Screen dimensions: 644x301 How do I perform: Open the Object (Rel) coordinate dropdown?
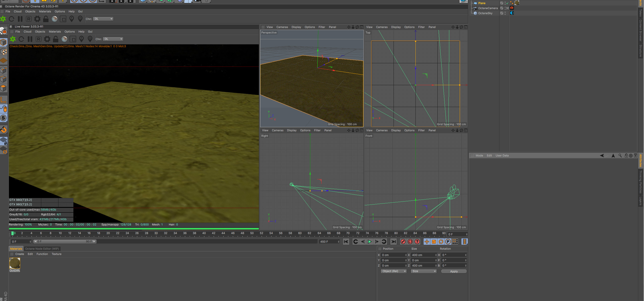(x=394, y=271)
